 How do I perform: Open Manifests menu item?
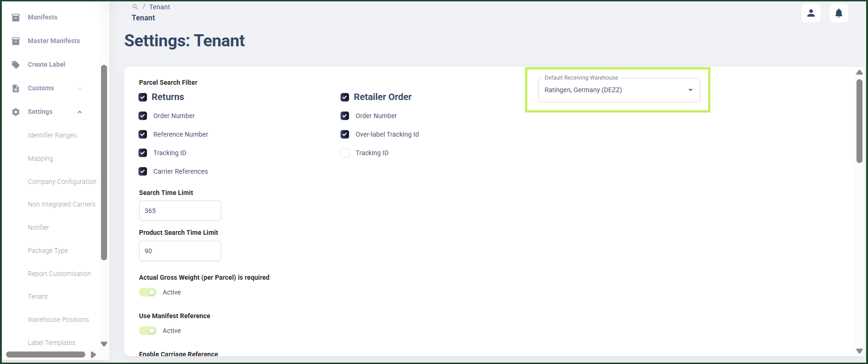tap(43, 17)
